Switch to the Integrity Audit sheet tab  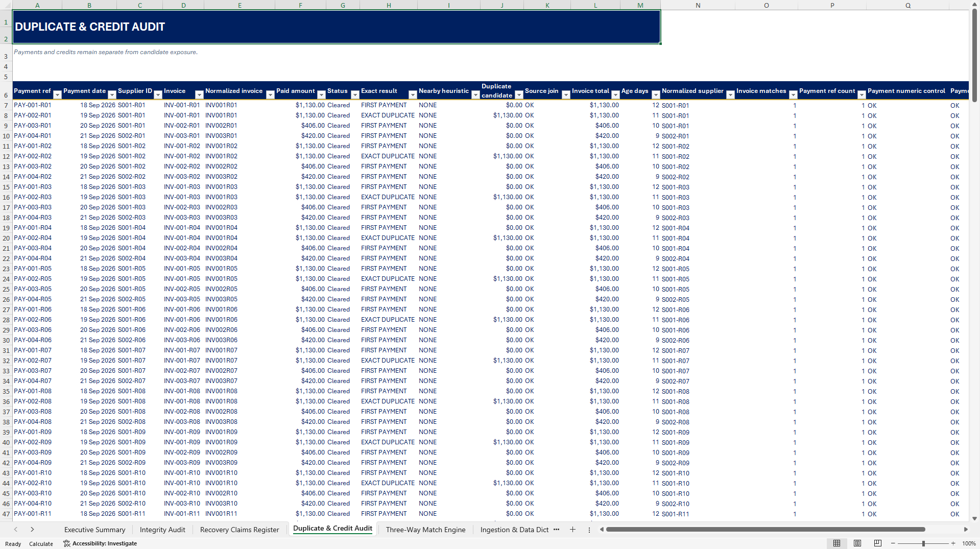(x=162, y=530)
